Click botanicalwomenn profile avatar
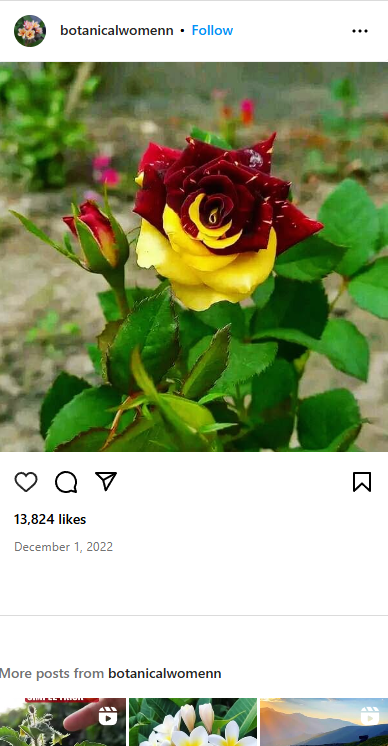Viewport: 388px width, 746px height. pyautogui.click(x=30, y=31)
